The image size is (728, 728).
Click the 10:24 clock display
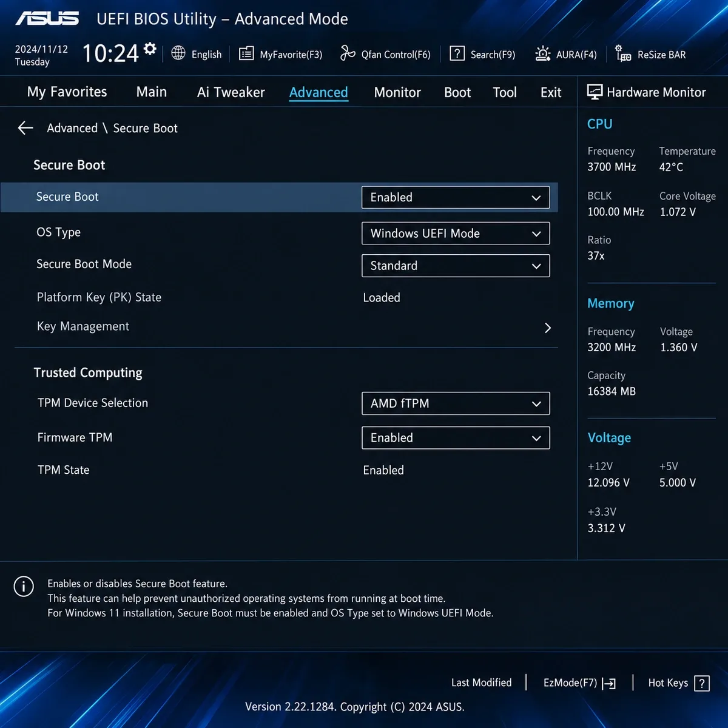click(110, 53)
